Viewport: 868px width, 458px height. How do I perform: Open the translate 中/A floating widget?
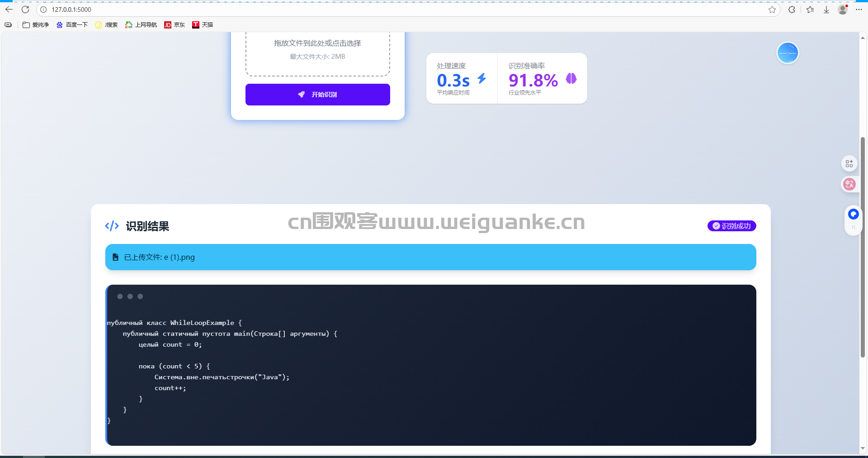pos(849,184)
